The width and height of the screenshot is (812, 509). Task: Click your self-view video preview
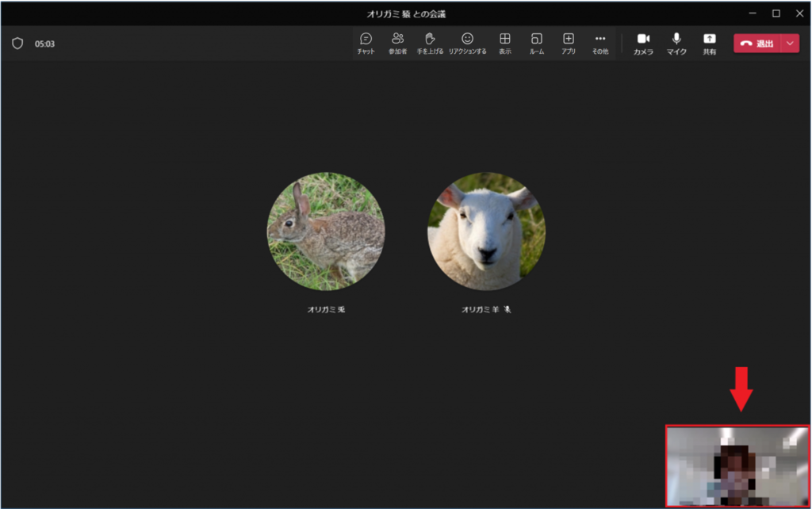pyautogui.click(x=737, y=466)
